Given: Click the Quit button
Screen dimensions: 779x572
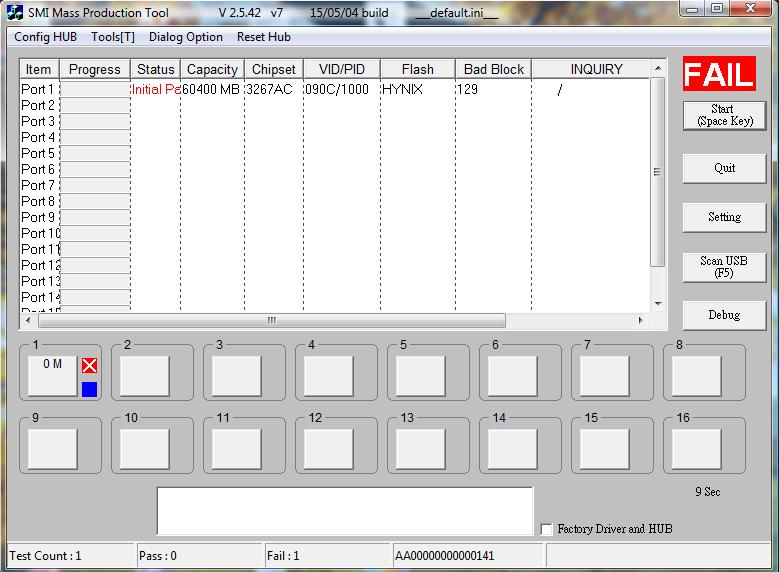Looking at the screenshot, I should (x=724, y=168).
